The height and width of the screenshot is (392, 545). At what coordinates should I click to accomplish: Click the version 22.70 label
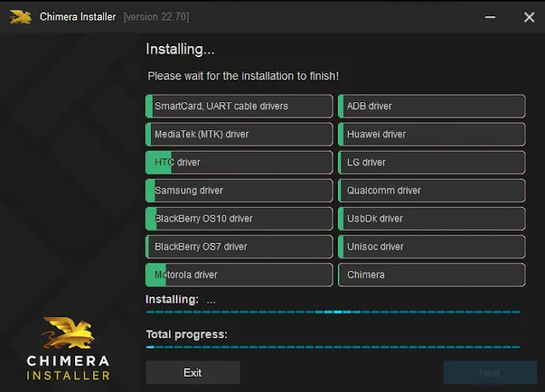[x=156, y=17]
